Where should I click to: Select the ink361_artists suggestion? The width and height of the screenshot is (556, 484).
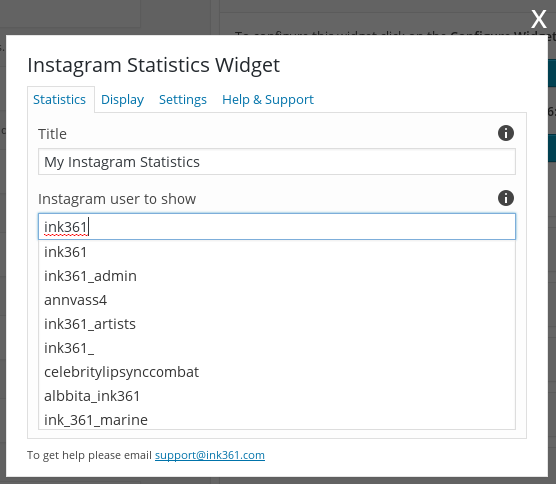[277, 324]
